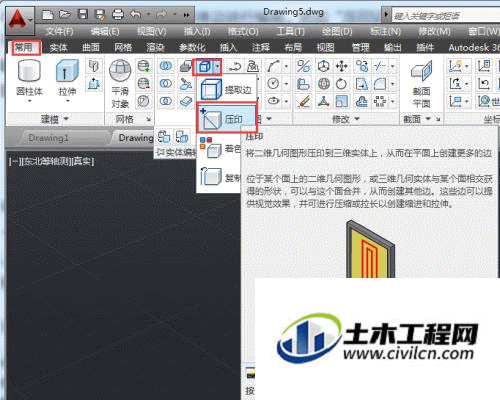Click the Save As icon
The image size is (500, 400).
coord(100,15)
